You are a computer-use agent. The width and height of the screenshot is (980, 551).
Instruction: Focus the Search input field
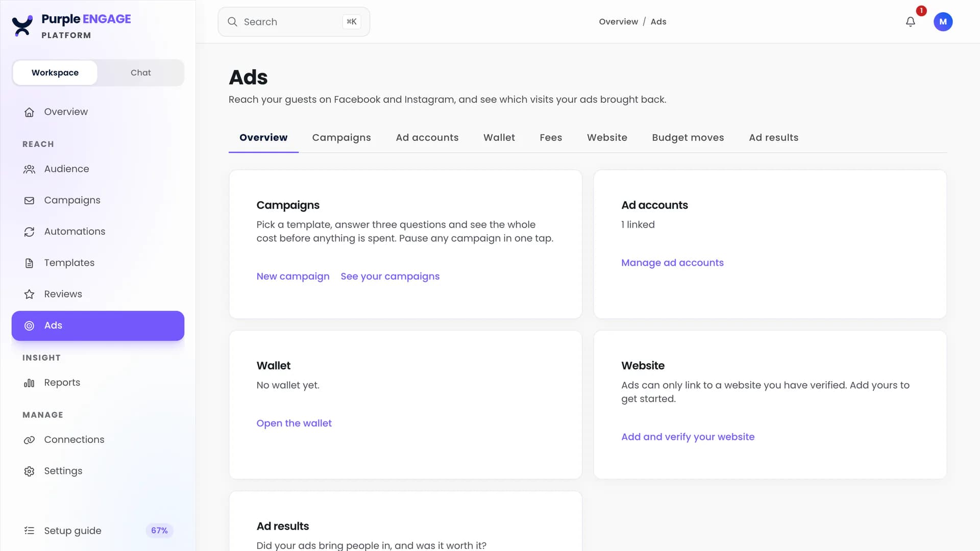tap(293, 22)
